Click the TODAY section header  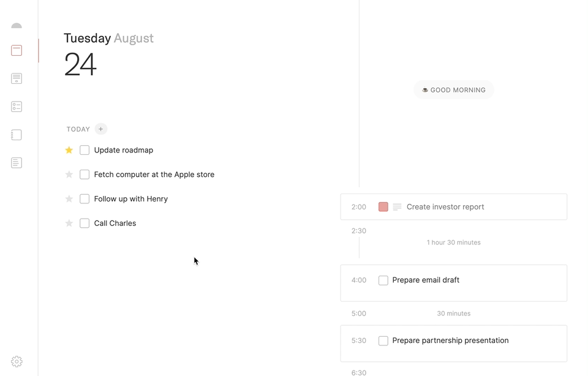click(78, 129)
